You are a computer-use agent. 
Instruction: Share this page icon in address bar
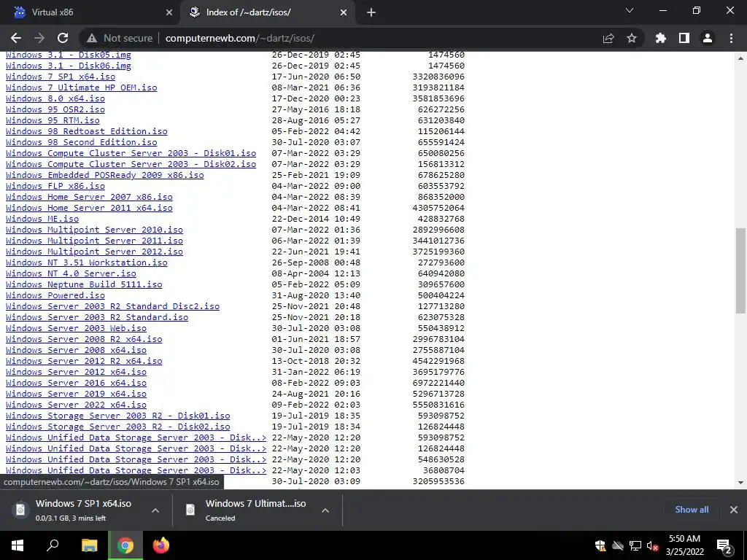(608, 38)
